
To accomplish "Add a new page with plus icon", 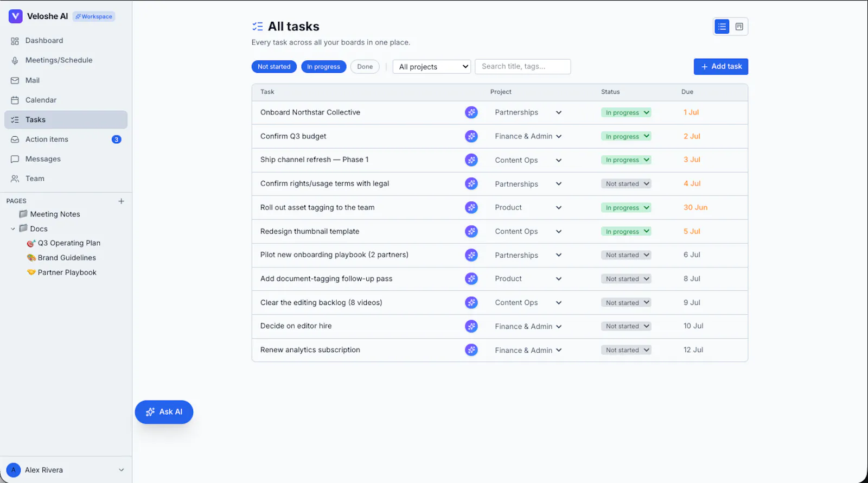I will (121, 201).
